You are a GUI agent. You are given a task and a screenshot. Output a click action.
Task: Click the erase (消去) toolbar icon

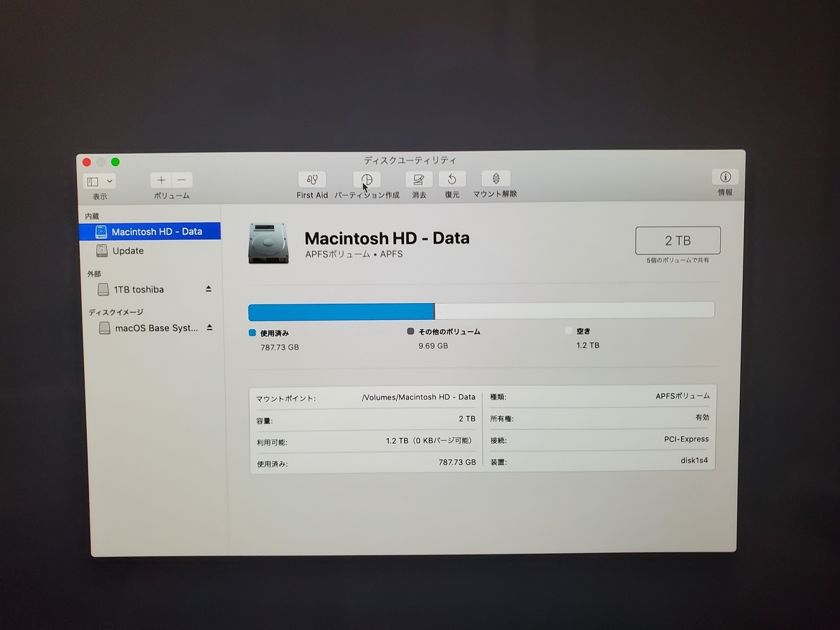419,179
